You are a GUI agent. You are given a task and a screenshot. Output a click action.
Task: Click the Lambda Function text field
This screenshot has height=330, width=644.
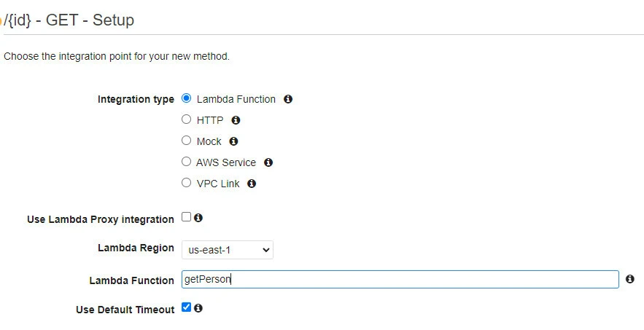click(400, 279)
